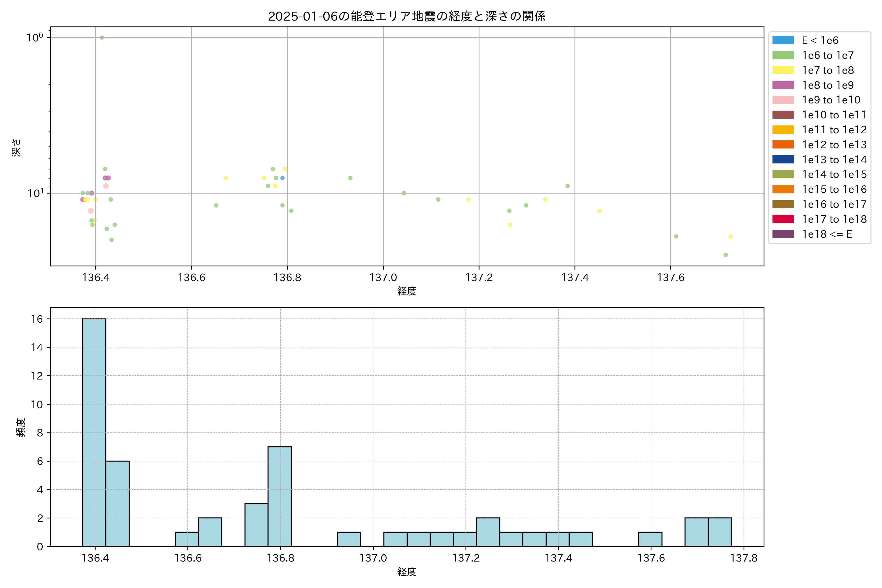Screen dimensions: 882x588
Task: Click the dark blue '1e13 to 1e14' swatch
Action: [783, 160]
